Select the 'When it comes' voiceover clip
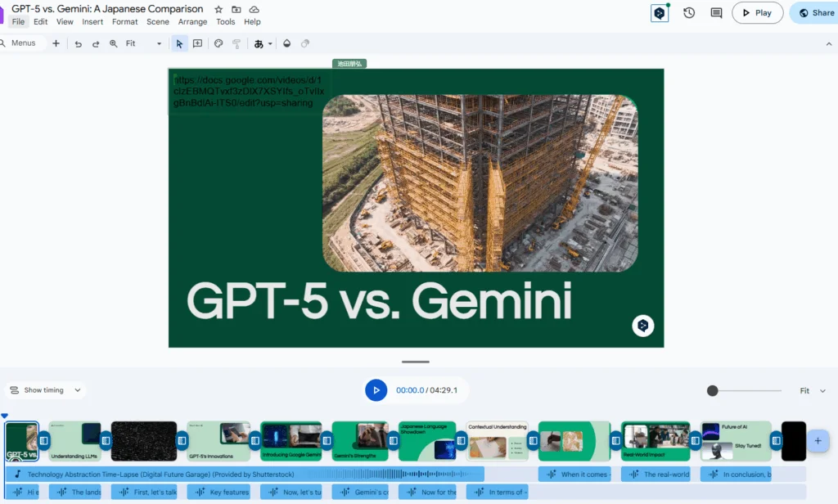838x504 pixels. pos(574,474)
